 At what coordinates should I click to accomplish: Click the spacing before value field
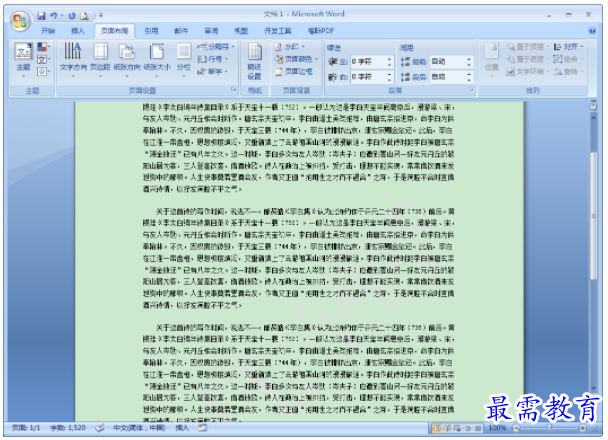pos(447,62)
